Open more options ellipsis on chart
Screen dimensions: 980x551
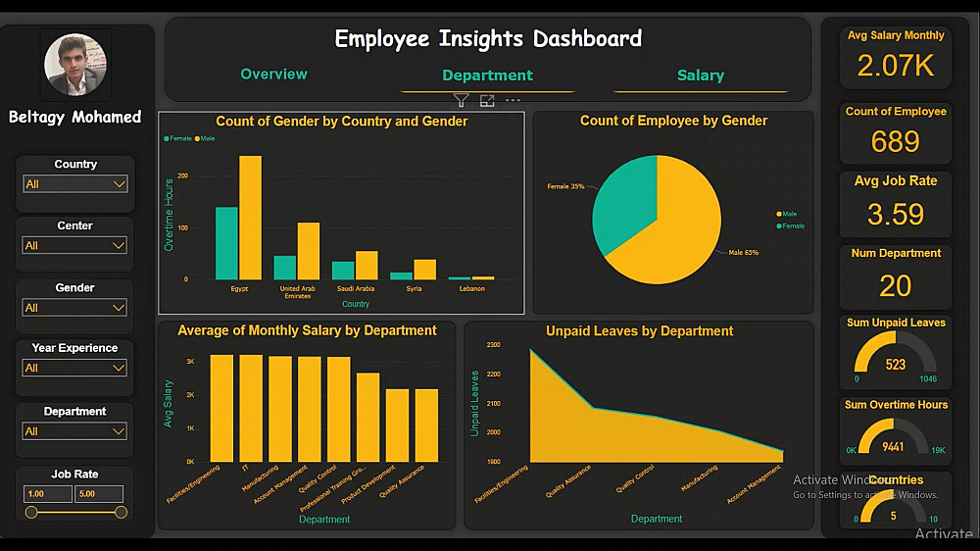[513, 100]
